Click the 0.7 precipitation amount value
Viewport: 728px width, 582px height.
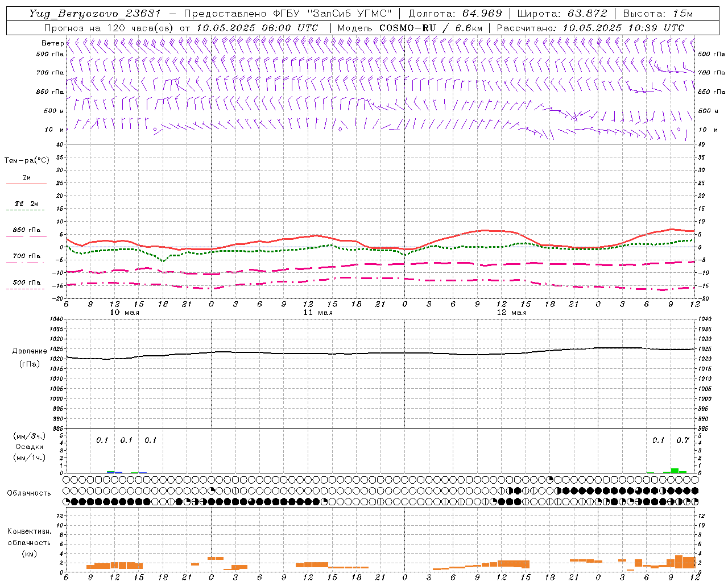pos(682,440)
